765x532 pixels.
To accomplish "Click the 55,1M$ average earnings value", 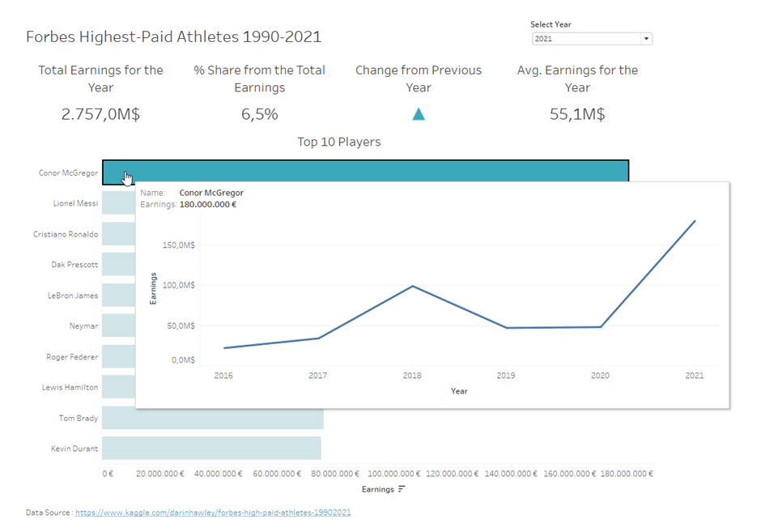I will point(577,114).
